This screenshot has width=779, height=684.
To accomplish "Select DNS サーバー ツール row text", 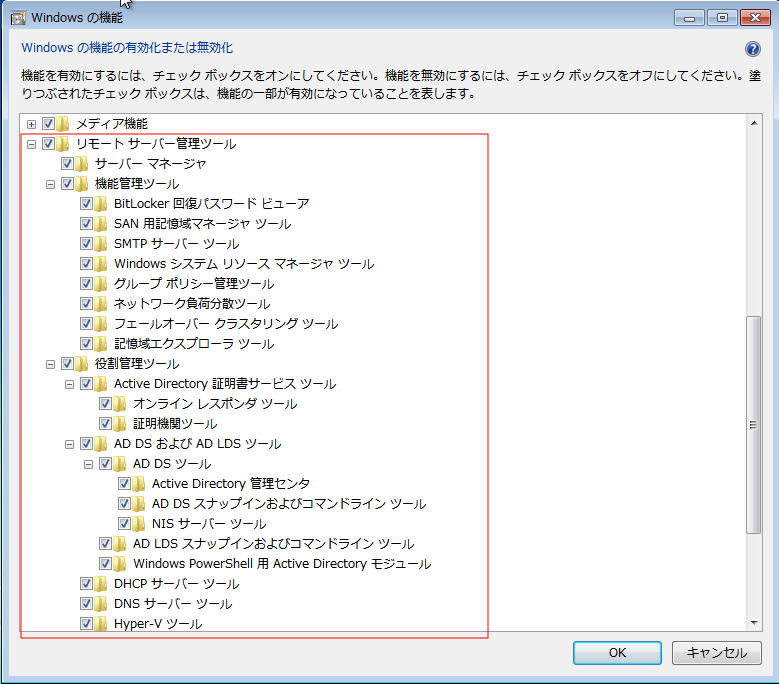I will [x=173, y=604].
